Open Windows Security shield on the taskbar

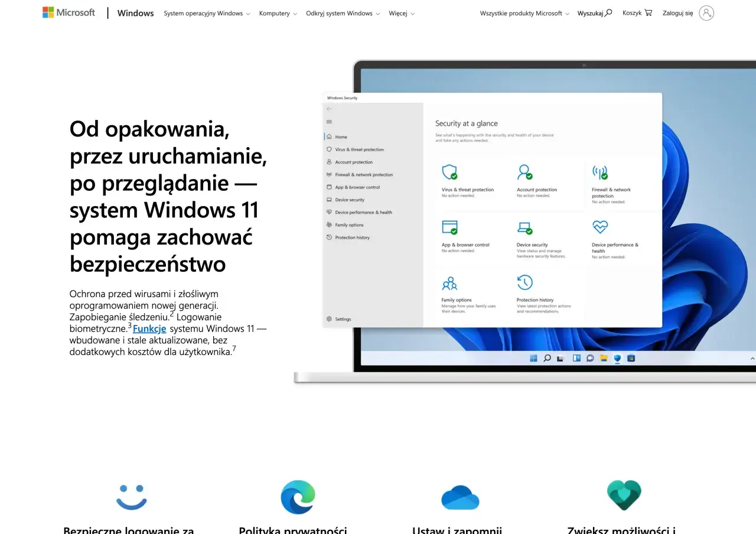(618, 358)
